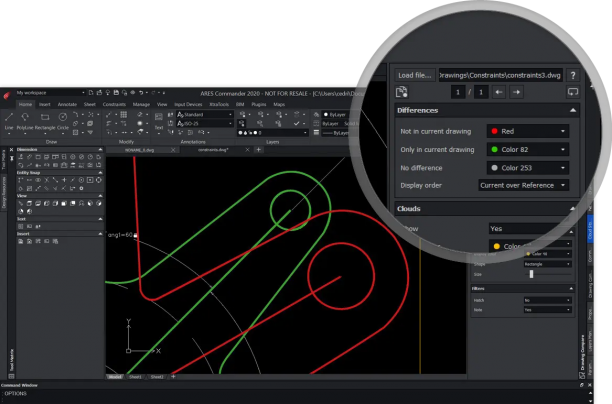Collapse the Insert palette section
The width and height of the screenshot is (612, 404).
click(100, 234)
